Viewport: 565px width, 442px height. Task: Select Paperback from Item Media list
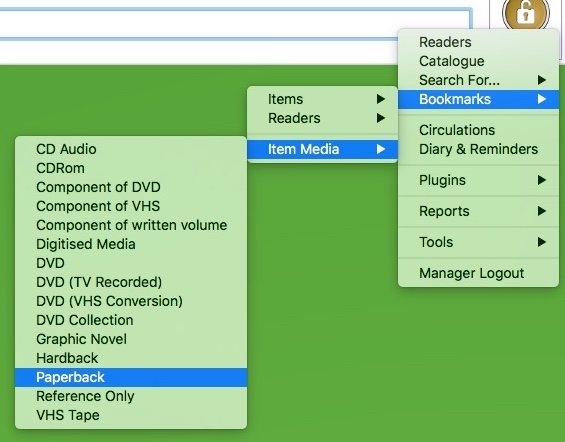pyautogui.click(x=131, y=377)
